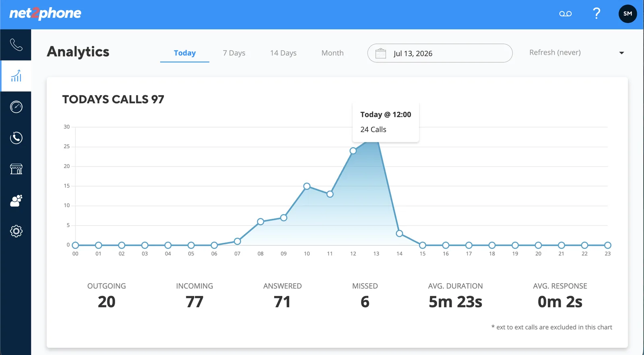The width and height of the screenshot is (644, 355).
Task: Select chart data point at hour 12
Action: click(x=353, y=151)
